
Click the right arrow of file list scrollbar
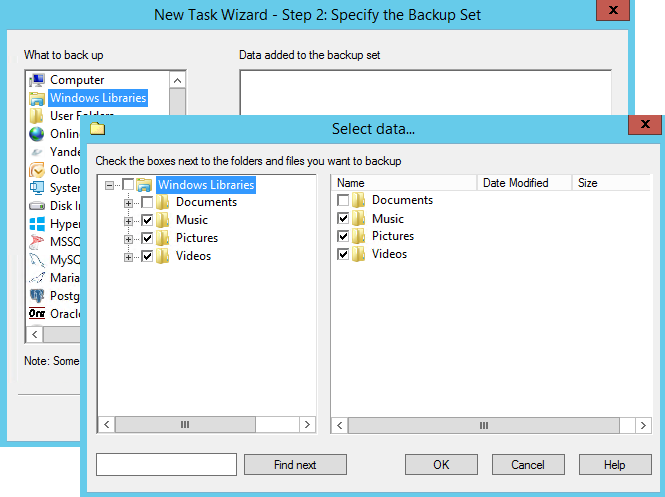[x=643, y=425]
